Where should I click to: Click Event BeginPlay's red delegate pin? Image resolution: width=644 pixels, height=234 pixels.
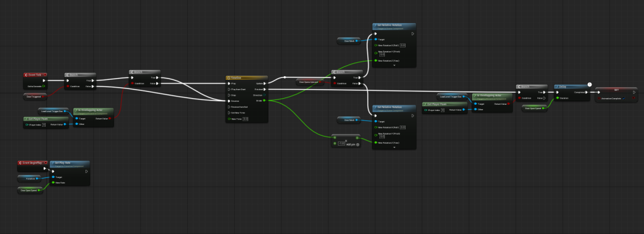(x=45, y=163)
